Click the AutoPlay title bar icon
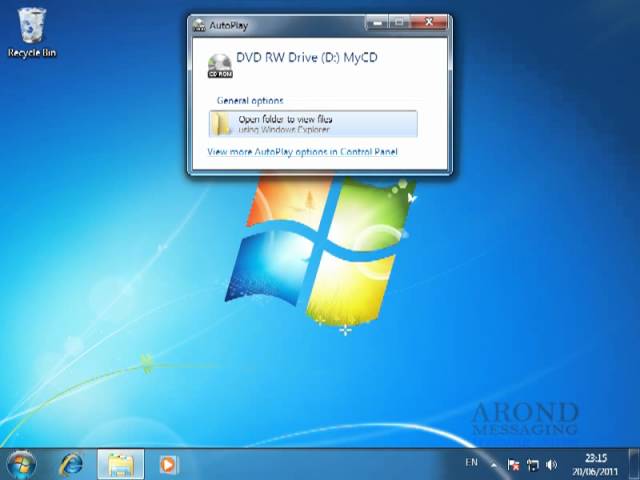The image size is (640, 480). (199, 25)
